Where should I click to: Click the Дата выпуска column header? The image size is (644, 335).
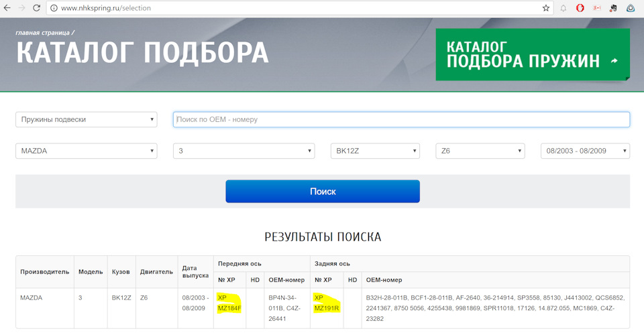click(x=195, y=272)
